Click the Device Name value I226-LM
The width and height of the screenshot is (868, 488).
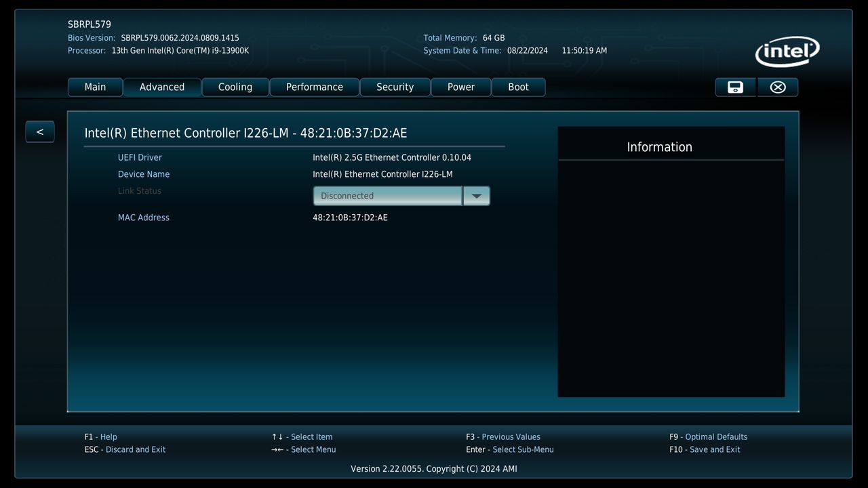[x=382, y=174]
